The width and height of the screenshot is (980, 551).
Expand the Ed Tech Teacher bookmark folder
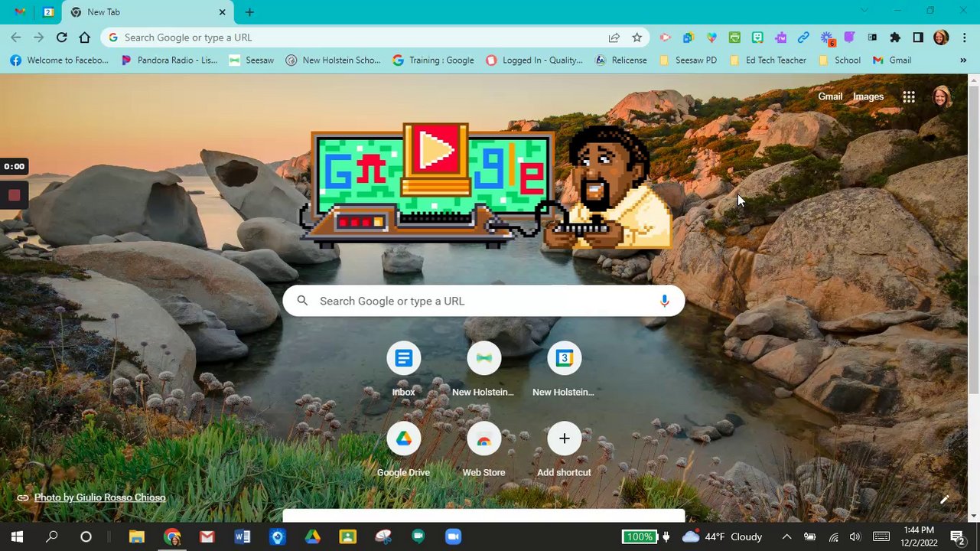click(768, 60)
